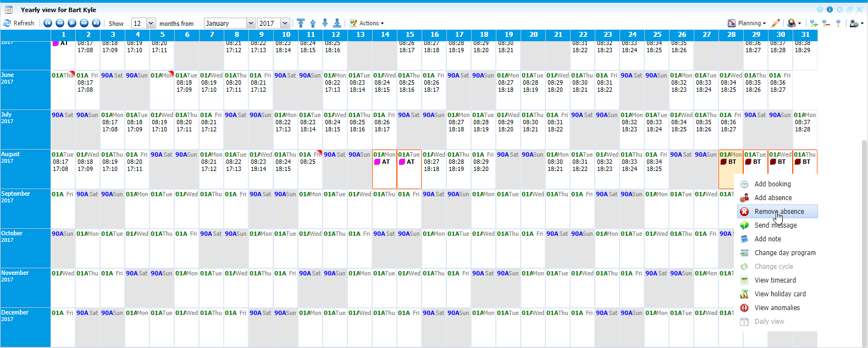Open the number of months dropdown

(151, 23)
